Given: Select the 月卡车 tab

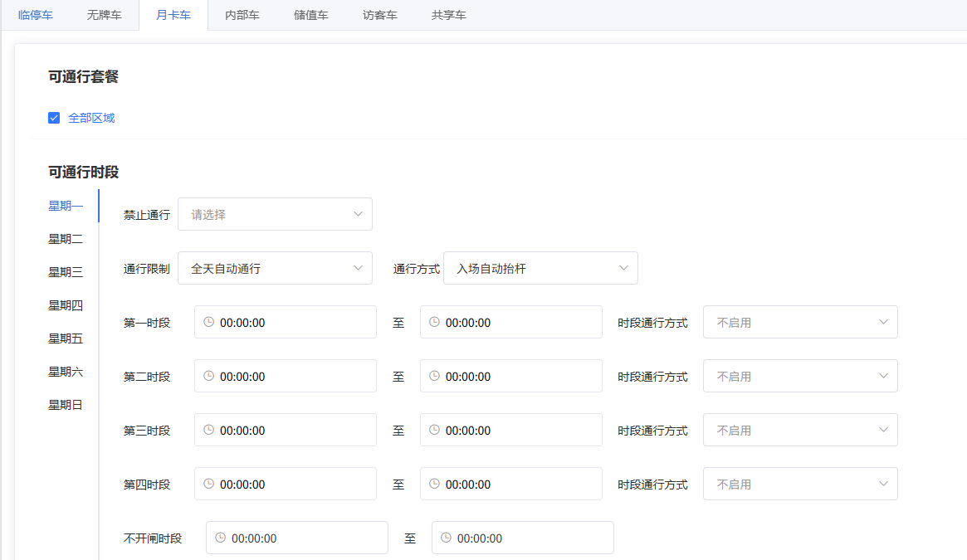Looking at the screenshot, I should point(173,15).
